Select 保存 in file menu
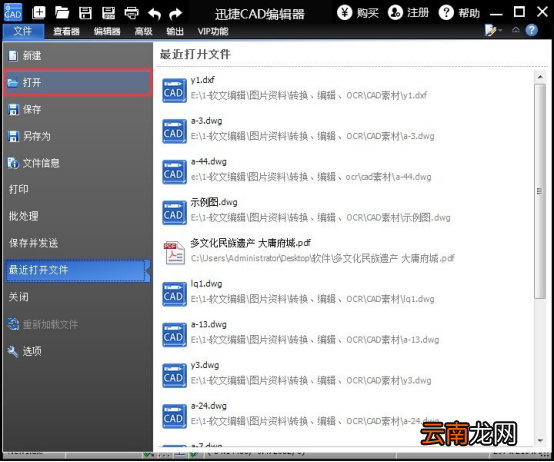The width and height of the screenshot is (554, 462). 78,109
